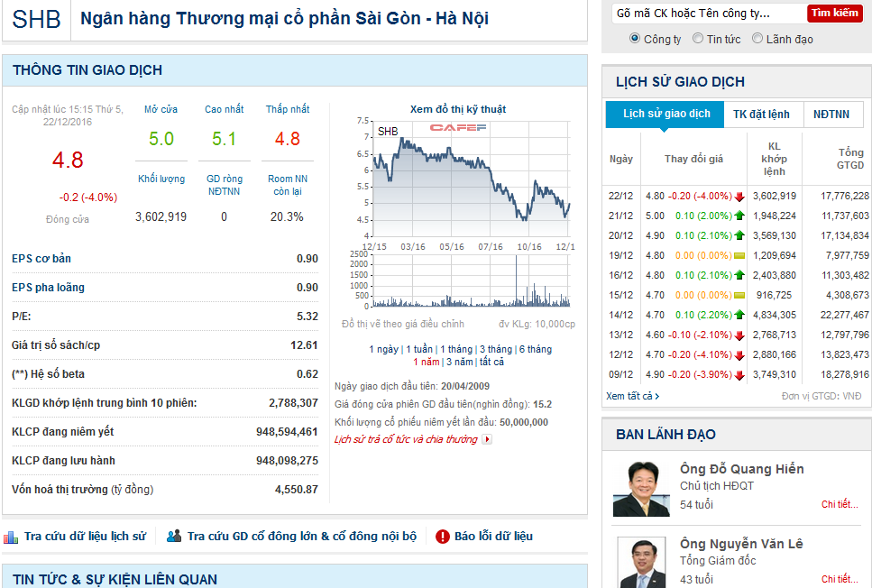Click the GD ròng NĐTNN label
This screenshot has width=872, height=588.
point(225,185)
